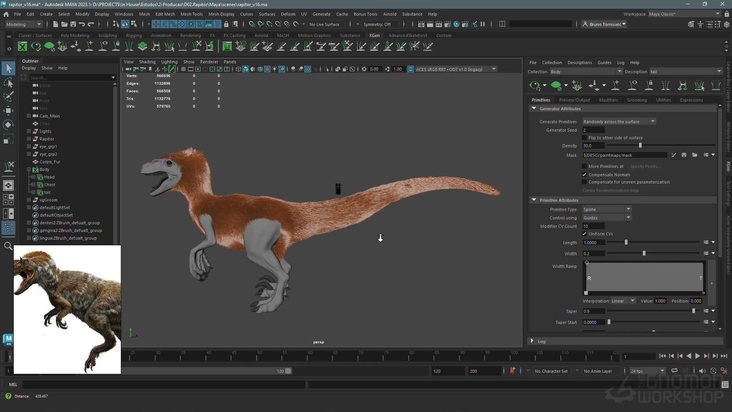Open the Modeling menu set dropdown

(x=23, y=24)
